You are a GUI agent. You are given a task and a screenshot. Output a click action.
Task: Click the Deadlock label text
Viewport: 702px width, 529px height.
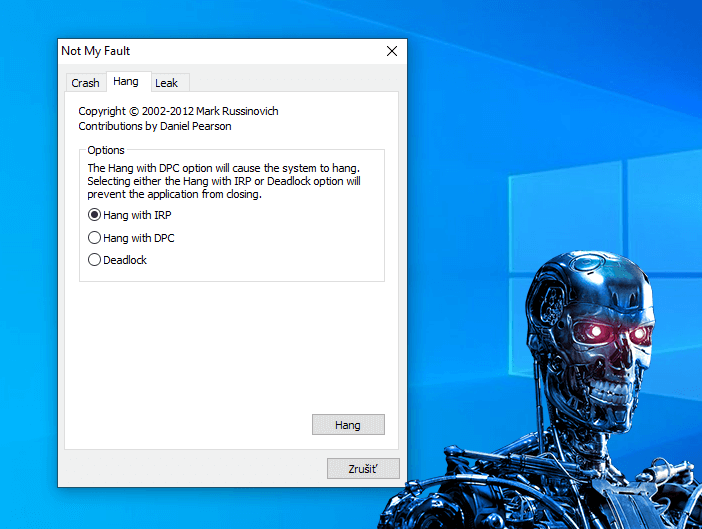pos(125,260)
